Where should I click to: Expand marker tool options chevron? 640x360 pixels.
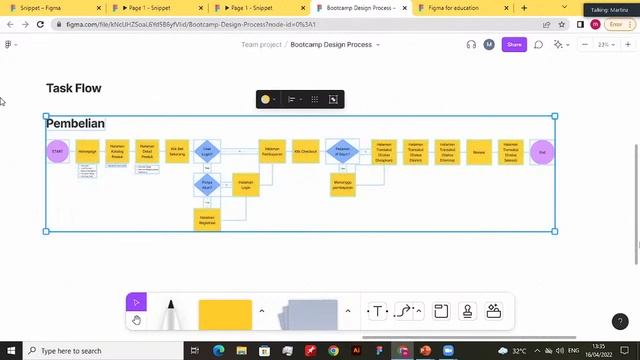pyautogui.click(x=262, y=311)
